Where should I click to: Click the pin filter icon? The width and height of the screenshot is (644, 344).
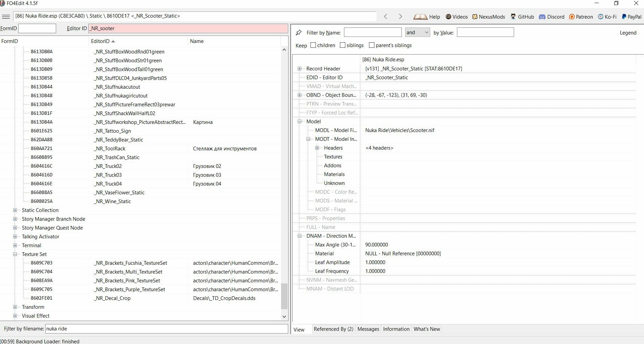coord(299,33)
